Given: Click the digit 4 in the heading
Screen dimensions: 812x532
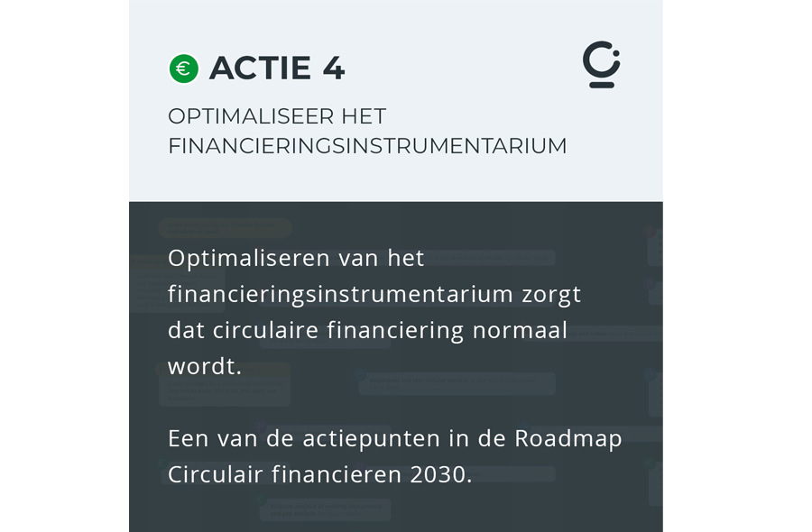Looking at the screenshot, I should tap(333, 69).
